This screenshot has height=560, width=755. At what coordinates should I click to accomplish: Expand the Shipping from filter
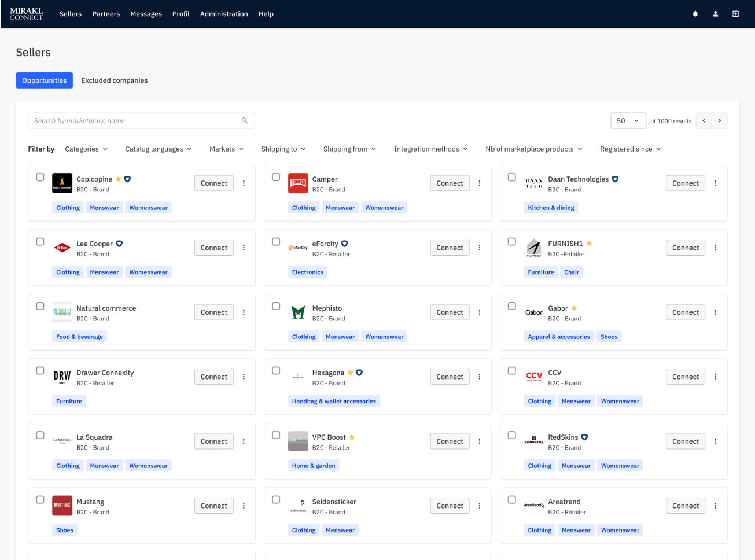click(x=350, y=149)
